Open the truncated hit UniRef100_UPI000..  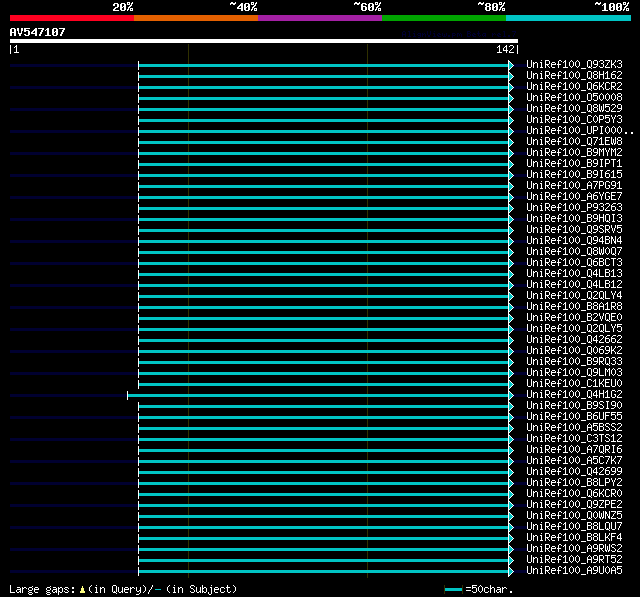[580, 131]
